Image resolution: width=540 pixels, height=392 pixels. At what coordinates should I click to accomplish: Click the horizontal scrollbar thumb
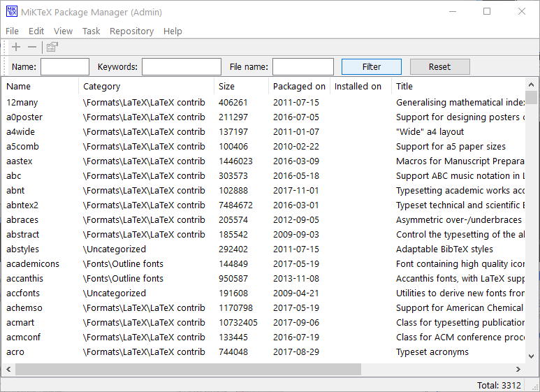click(x=188, y=369)
